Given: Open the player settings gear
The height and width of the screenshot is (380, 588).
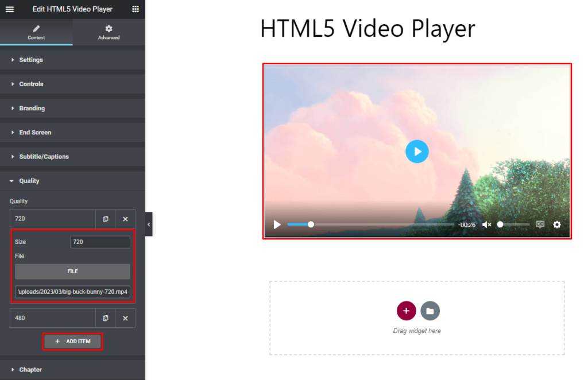Looking at the screenshot, I should (556, 224).
